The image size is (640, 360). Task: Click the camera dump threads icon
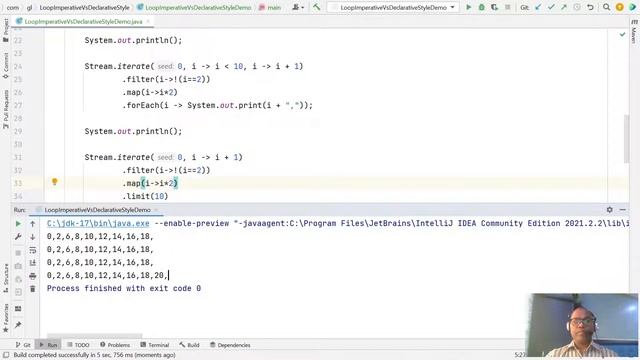click(x=18, y=266)
